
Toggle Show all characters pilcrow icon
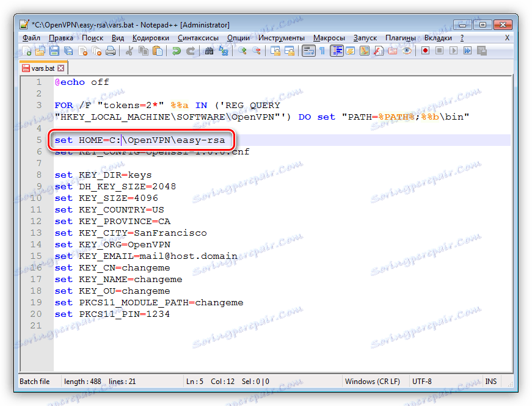click(x=322, y=51)
